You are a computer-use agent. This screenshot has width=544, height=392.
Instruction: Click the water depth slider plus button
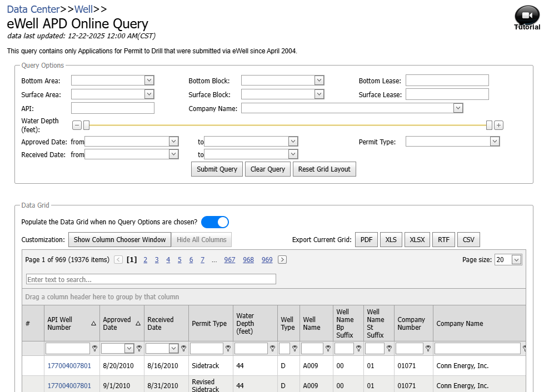tap(498, 125)
